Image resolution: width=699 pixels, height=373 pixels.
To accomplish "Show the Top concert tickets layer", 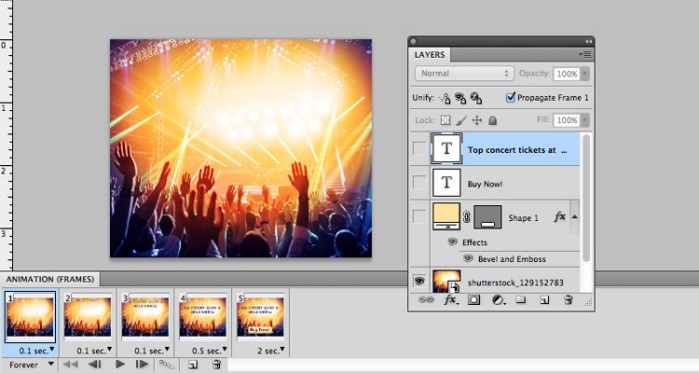I will pyautogui.click(x=419, y=148).
